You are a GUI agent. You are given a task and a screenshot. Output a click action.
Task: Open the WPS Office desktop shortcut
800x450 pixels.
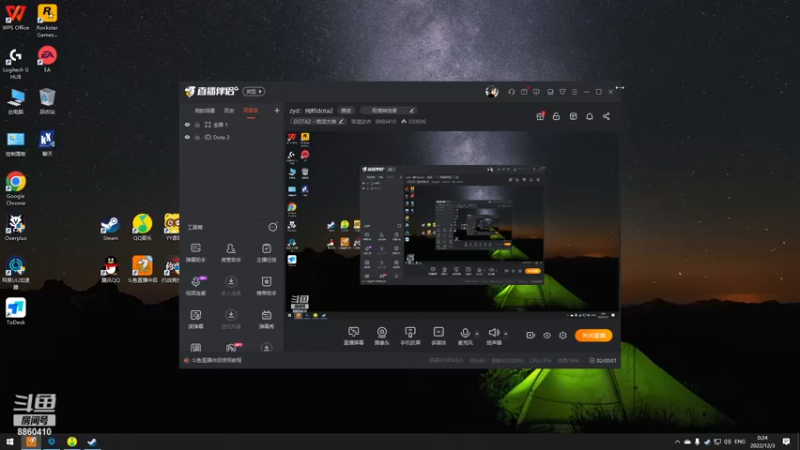click(x=16, y=17)
